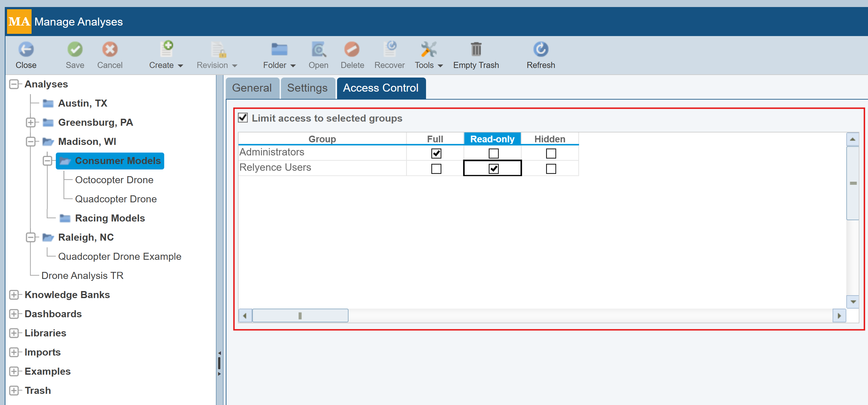The width and height of the screenshot is (868, 405).
Task: Check Full access for Relyence Users
Action: point(436,169)
